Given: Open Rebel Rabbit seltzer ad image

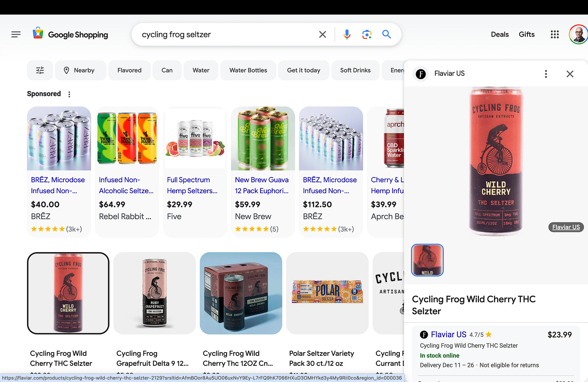Looking at the screenshot, I should click(x=127, y=138).
